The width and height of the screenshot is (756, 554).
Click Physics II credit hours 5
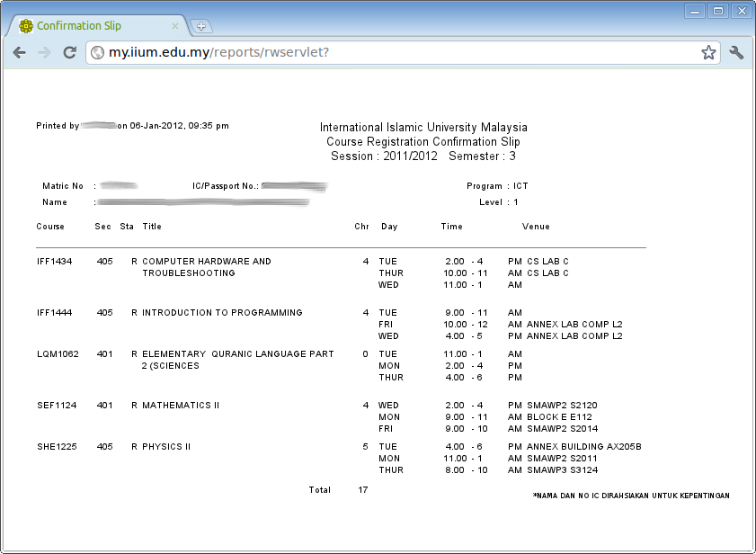coord(366,447)
